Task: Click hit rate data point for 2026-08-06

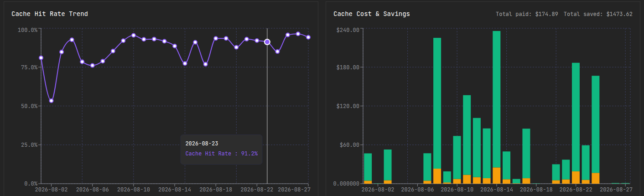Action: (93, 66)
